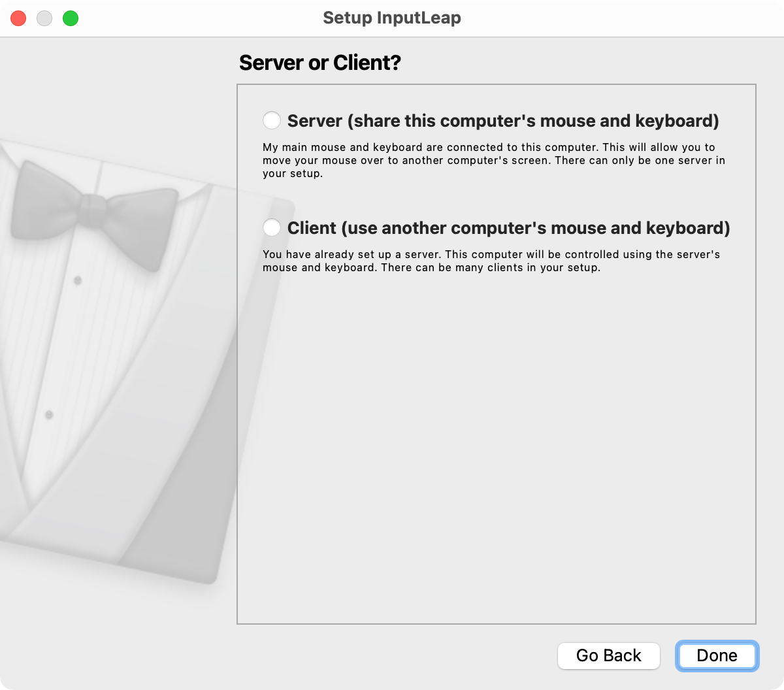
Task: Click the "Server or Client?" heading
Action: coord(321,63)
